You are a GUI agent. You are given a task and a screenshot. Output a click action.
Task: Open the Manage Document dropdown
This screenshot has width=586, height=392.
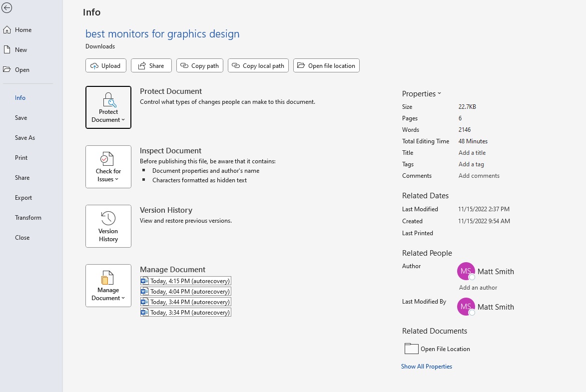[108, 286]
